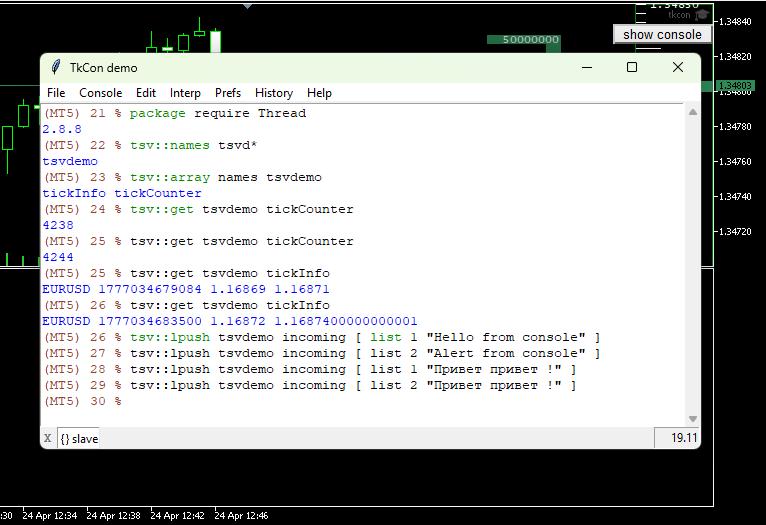Image resolution: width=766 pixels, height=525 pixels.
Task: Click the empty prompt line (MT5) 30 %
Action: [x=83, y=401]
